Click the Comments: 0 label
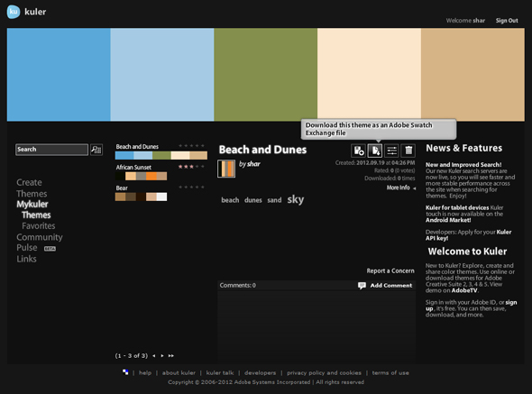 tap(237, 286)
